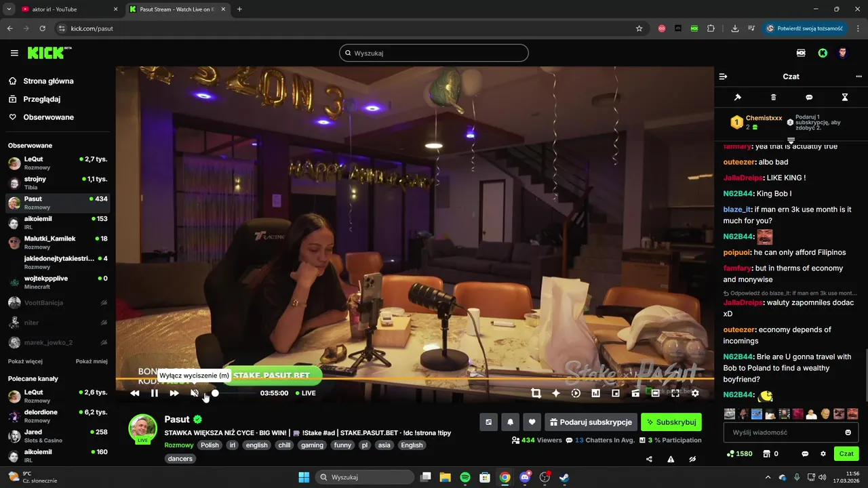The image size is (868, 488).
Task: Bookmark this page with star icon
Action: point(639,28)
